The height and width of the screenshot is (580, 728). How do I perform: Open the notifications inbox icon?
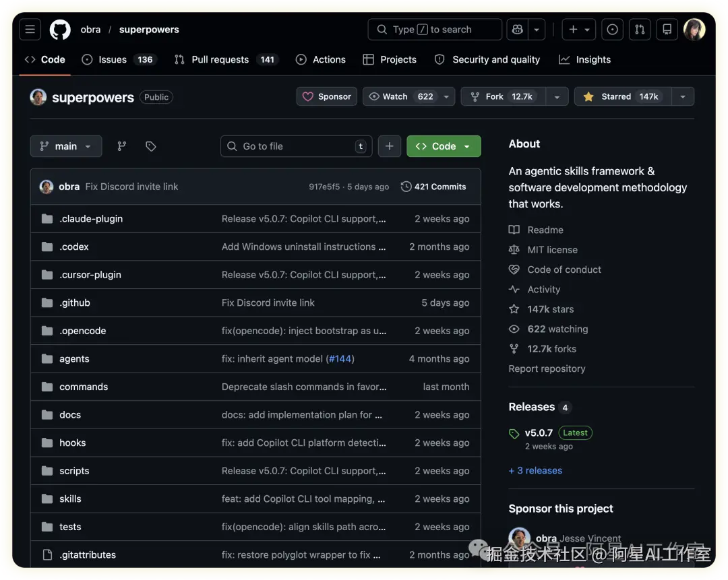[667, 30]
